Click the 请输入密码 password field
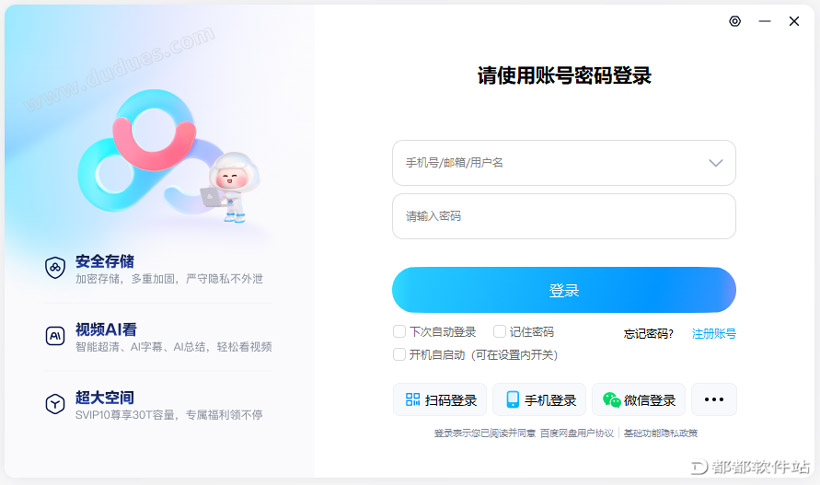Viewport: 820px width, 485px height. click(x=564, y=216)
